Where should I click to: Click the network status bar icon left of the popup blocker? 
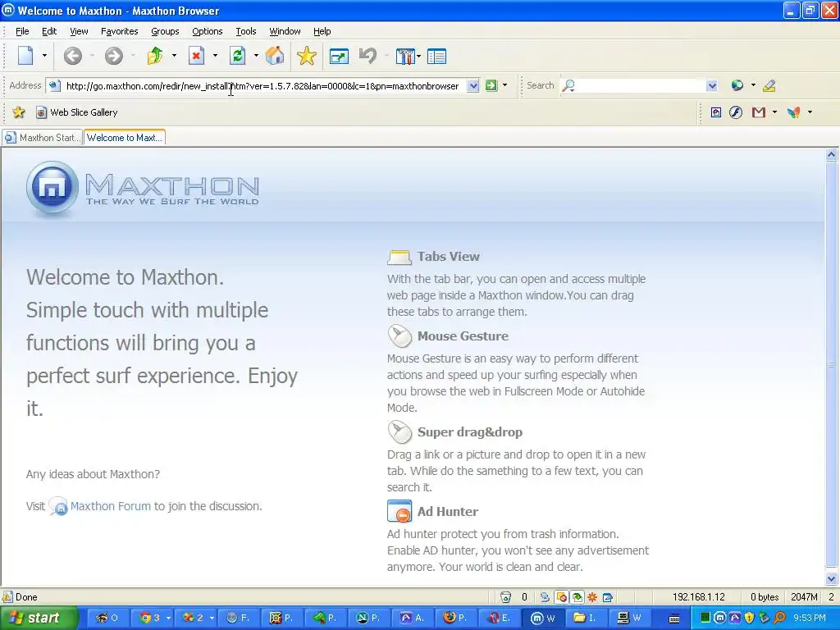pyautogui.click(x=545, y=597)
